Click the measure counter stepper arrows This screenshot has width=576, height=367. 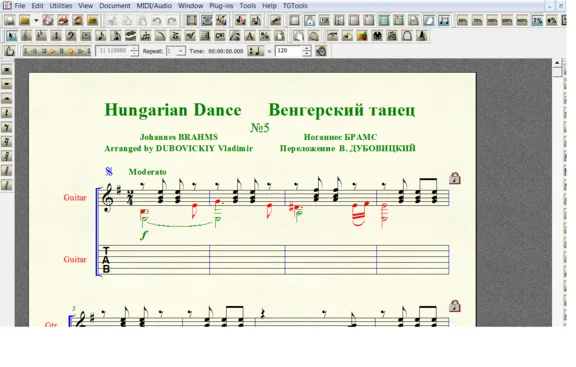[134, 51]
